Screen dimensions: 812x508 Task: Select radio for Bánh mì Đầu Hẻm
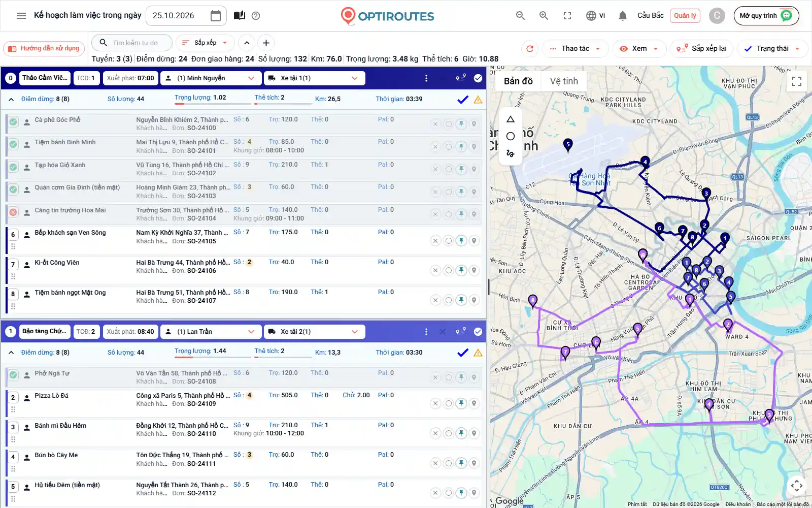(448, 433)
